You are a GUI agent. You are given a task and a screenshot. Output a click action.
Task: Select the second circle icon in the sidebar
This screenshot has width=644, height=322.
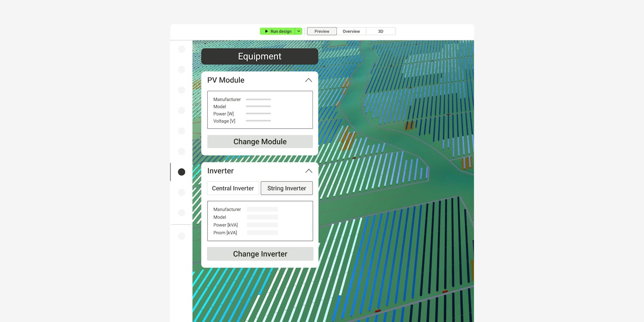(x=182, y=70)
